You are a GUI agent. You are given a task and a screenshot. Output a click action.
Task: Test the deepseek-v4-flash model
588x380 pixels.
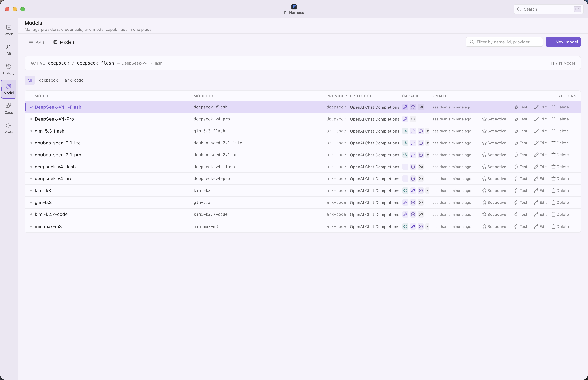(x=521, y=167)
